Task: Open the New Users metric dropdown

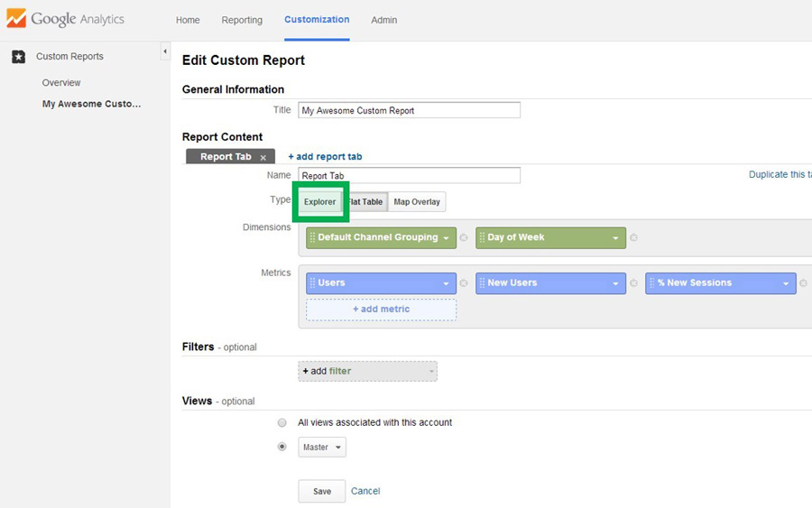Action: point(615,283)
